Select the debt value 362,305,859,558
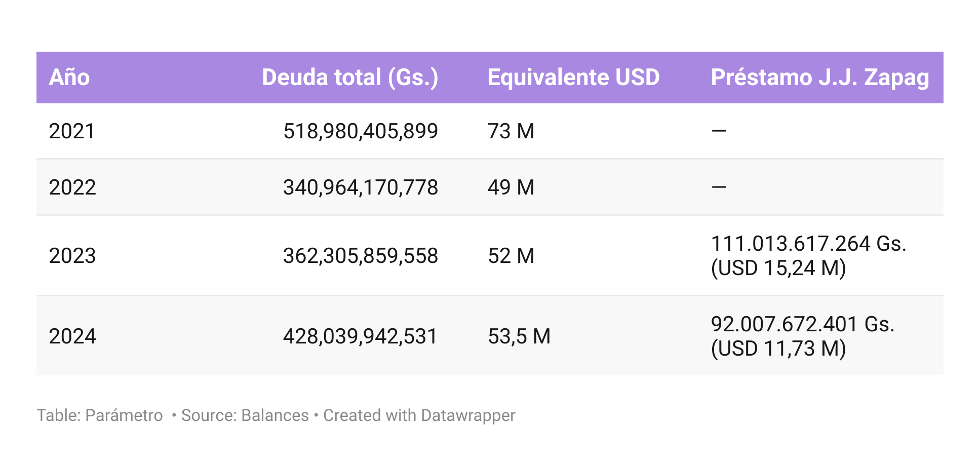 click(x=360, y=256)
